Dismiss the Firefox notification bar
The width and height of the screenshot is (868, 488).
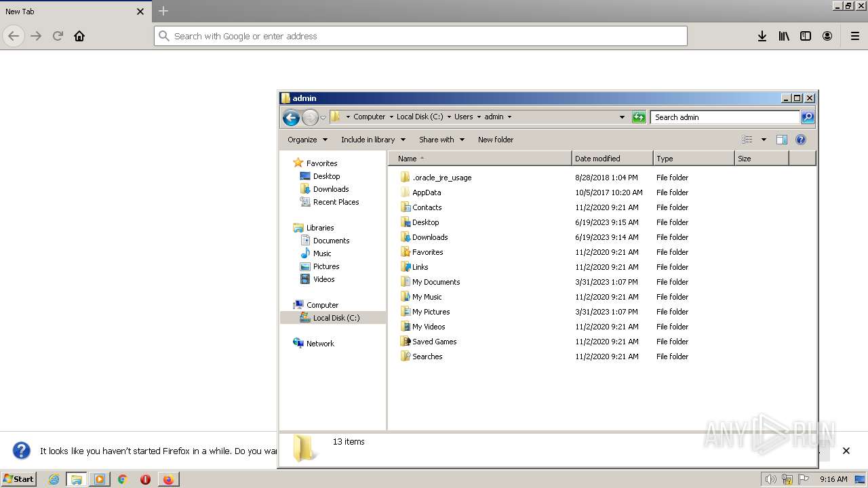(x=846, y=451)
